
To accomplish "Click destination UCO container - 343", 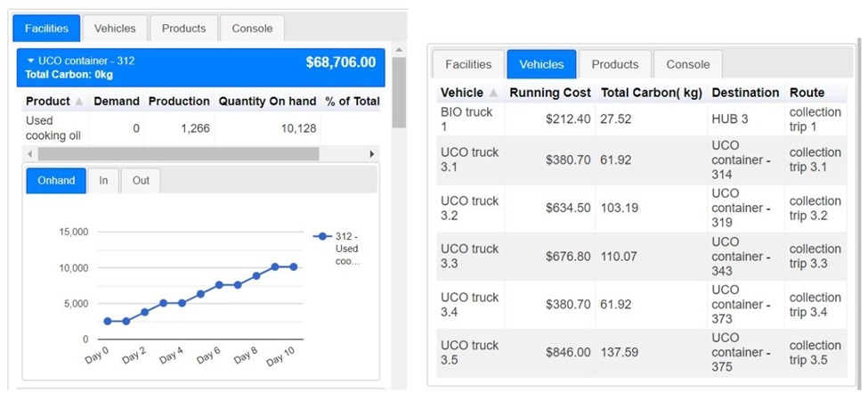I will (x=745, y=257).
